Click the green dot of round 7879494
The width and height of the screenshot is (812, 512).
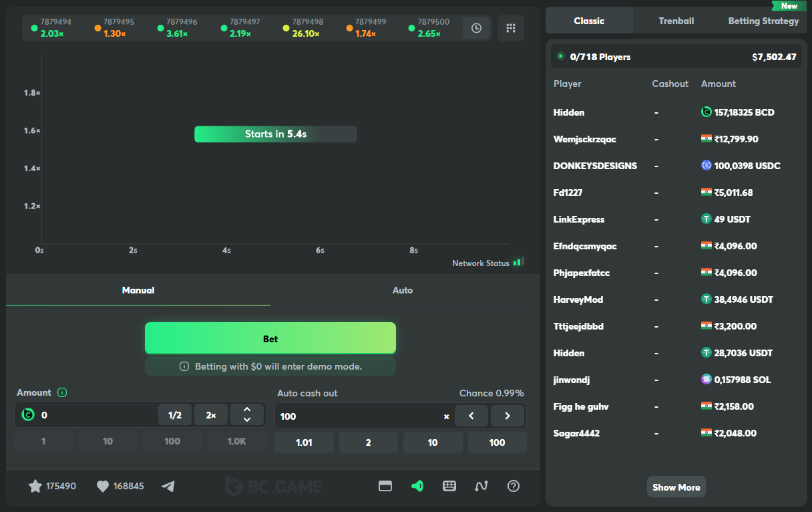[x=34, y=28]
